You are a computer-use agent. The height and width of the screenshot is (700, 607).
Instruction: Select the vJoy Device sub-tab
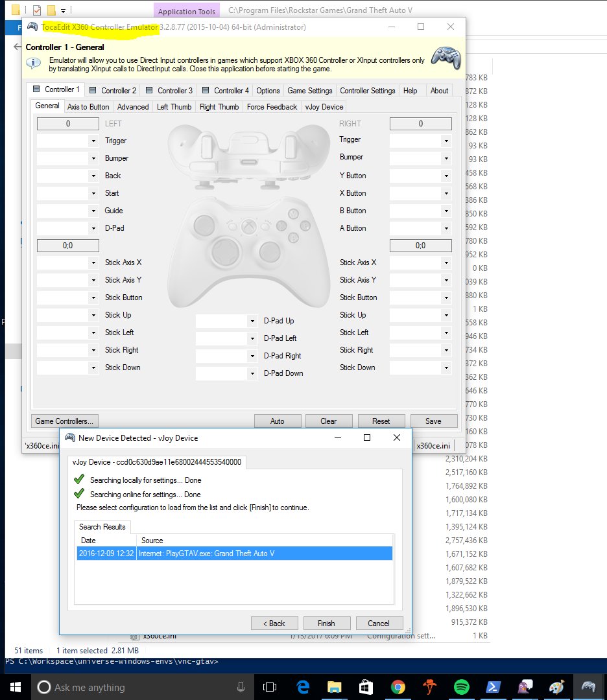pos(324,107)
